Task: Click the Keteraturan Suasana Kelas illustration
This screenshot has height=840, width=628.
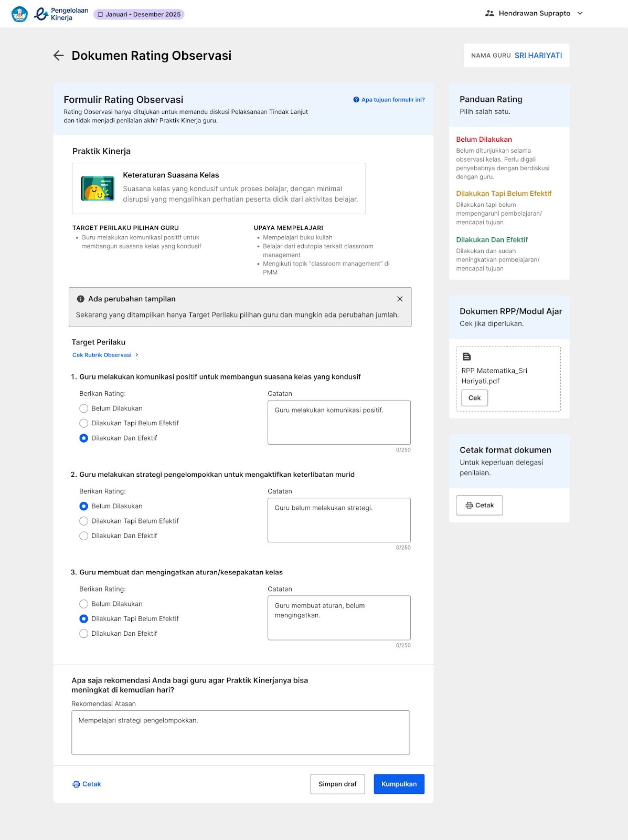Action: point(98,188)
